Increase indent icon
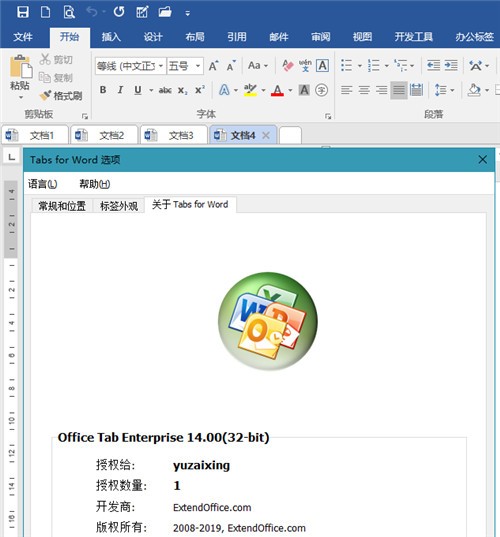This screenshot has width=500, height=537. [451, 65]
